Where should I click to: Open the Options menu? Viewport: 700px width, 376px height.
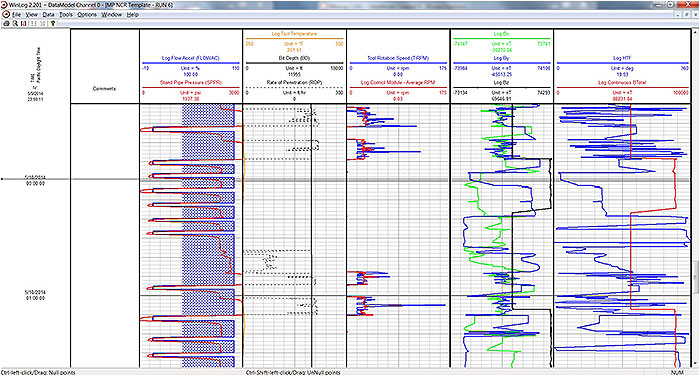point(87,15)
